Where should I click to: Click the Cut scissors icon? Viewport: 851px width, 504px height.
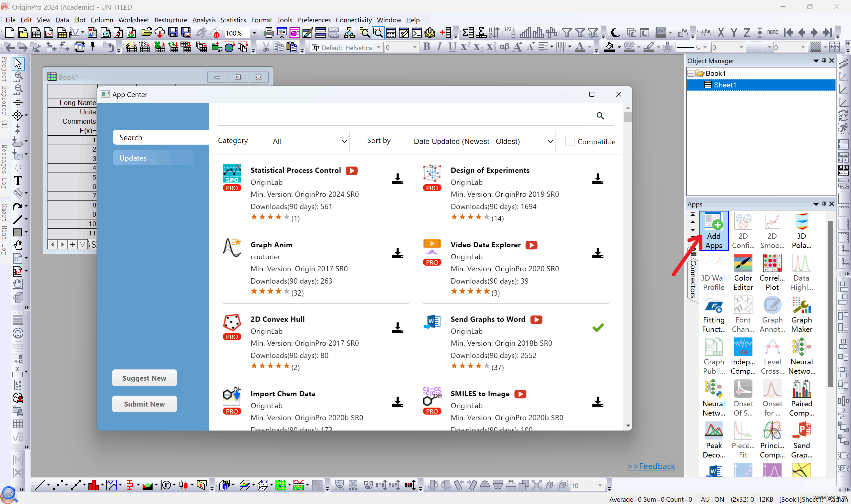[266, 47]
